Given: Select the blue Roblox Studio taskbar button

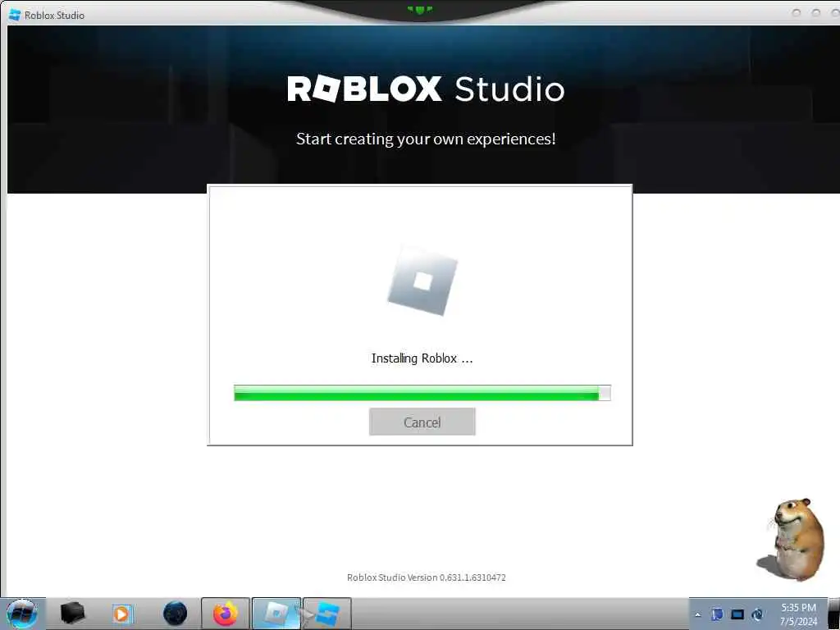Looking at the screenshot, I should (x=327, y=614).
